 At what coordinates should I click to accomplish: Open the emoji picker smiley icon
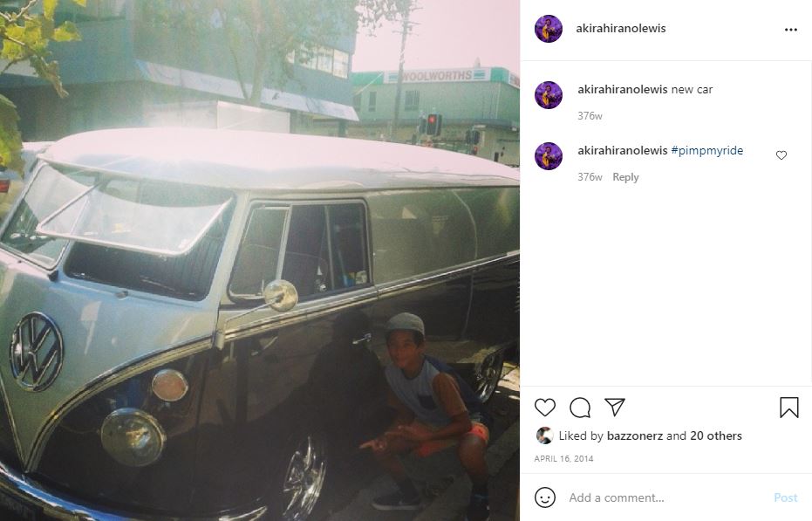click(x=545, y=497)
